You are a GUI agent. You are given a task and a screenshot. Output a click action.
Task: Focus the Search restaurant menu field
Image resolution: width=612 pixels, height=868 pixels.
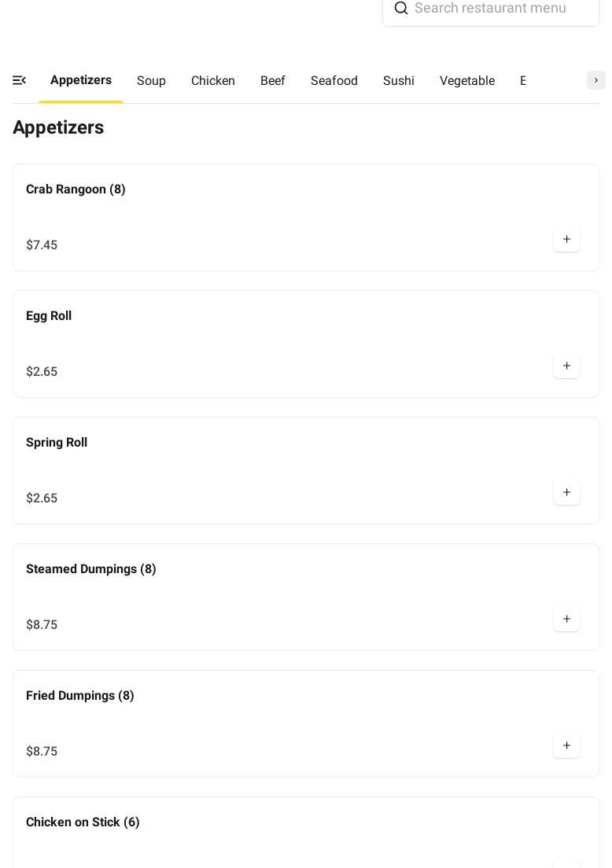point(500,9)
